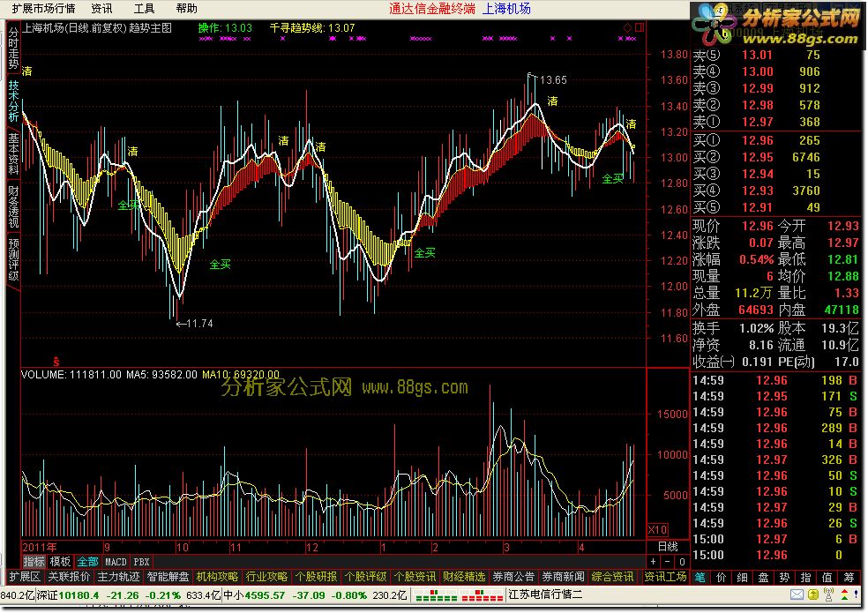Click the VOLUME: 111811.00 label
Viewport: 868px width, 613px height.
[x=71, y=375]
